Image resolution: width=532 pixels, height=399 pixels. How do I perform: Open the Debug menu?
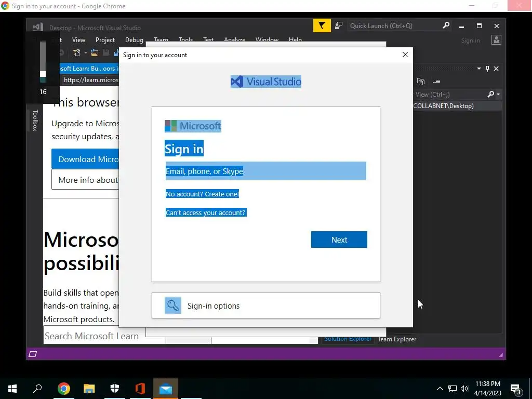point(134,40)
